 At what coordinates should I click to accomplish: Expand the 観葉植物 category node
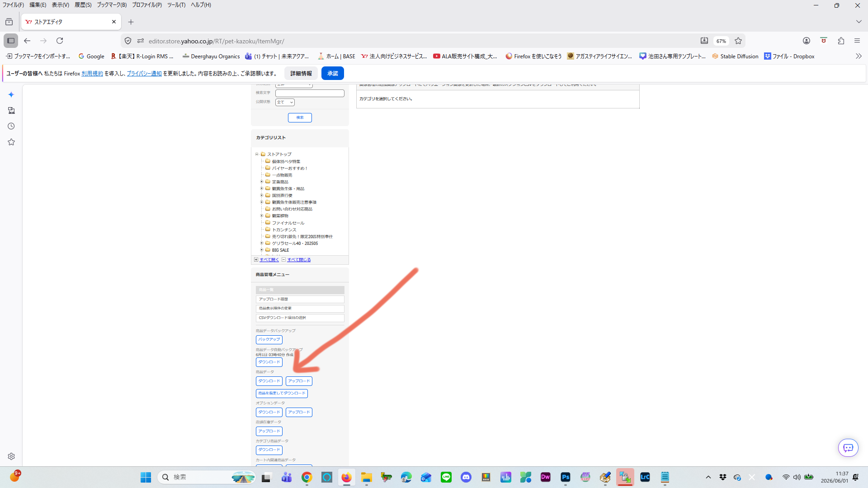coord(262,216)
